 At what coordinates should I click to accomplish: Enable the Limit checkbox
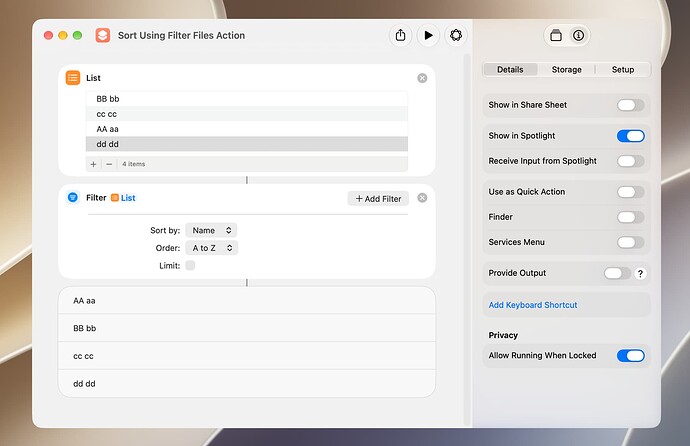[190, 266]
